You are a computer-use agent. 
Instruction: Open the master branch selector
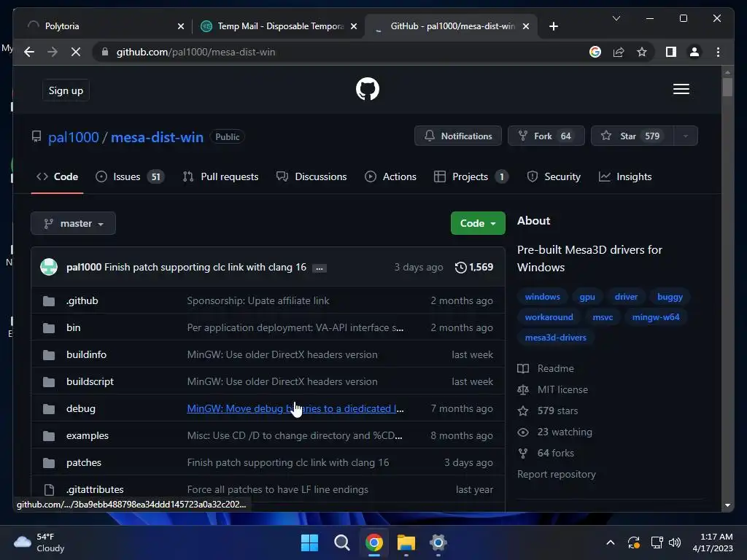click(x=74, y=223)
